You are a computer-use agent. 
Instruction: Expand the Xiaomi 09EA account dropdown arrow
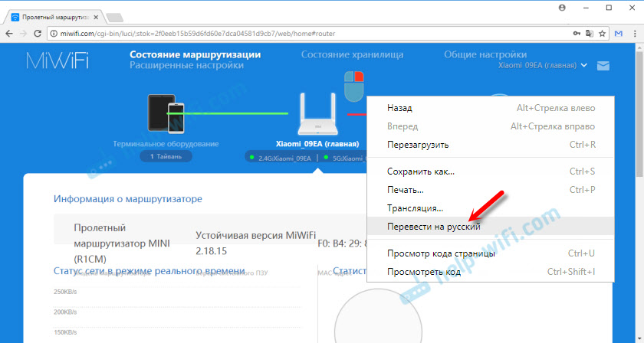click(x=584, y=65)
